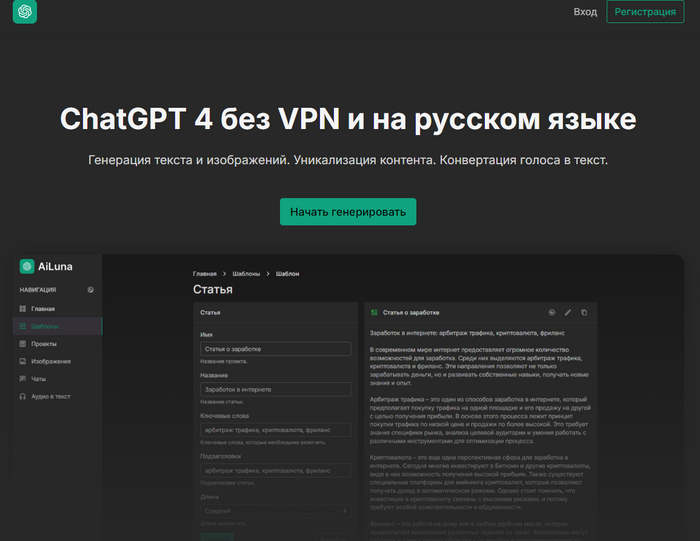This screenshot has height=541, width=700.
Task: Click the Статья heading text
Action: (212, 289)
